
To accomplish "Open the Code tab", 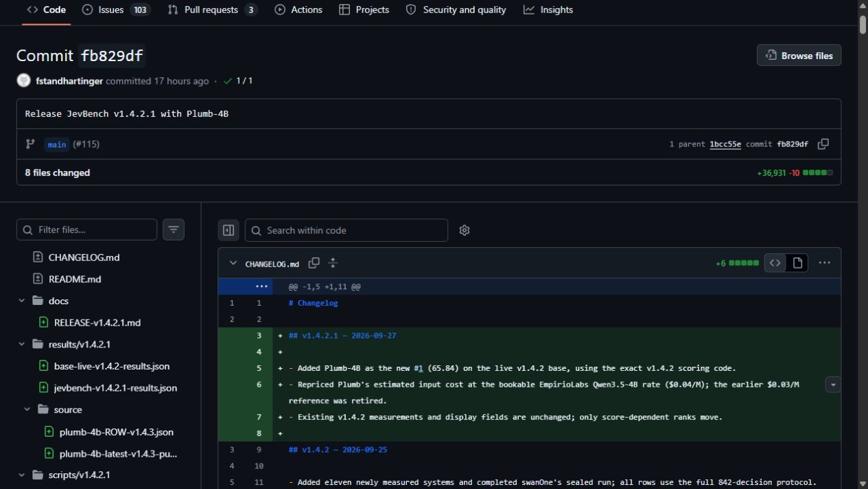I will pyautogui.click(x=46, y=10).
